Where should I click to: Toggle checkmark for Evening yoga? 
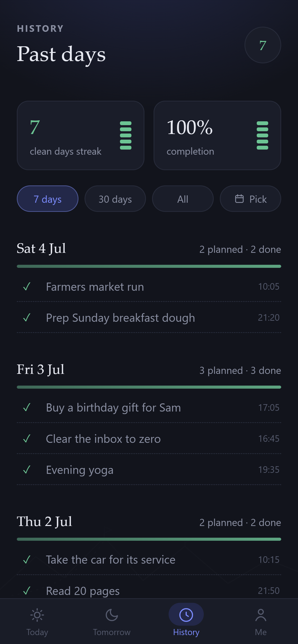[27, 470]
